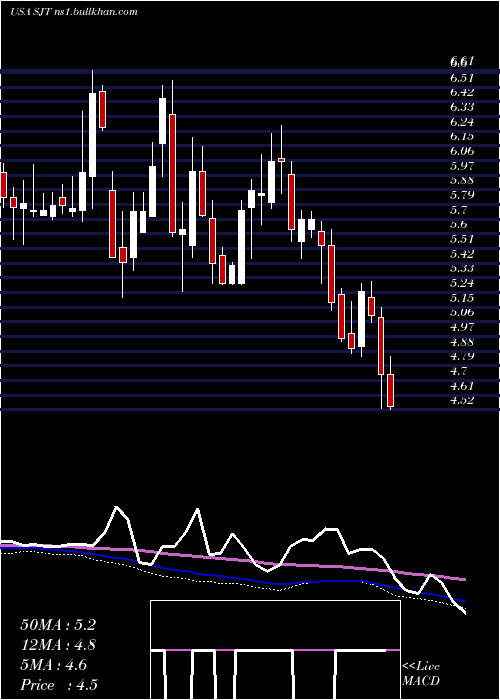Select the 6.33 price axis label

click(x=462, y=107)
